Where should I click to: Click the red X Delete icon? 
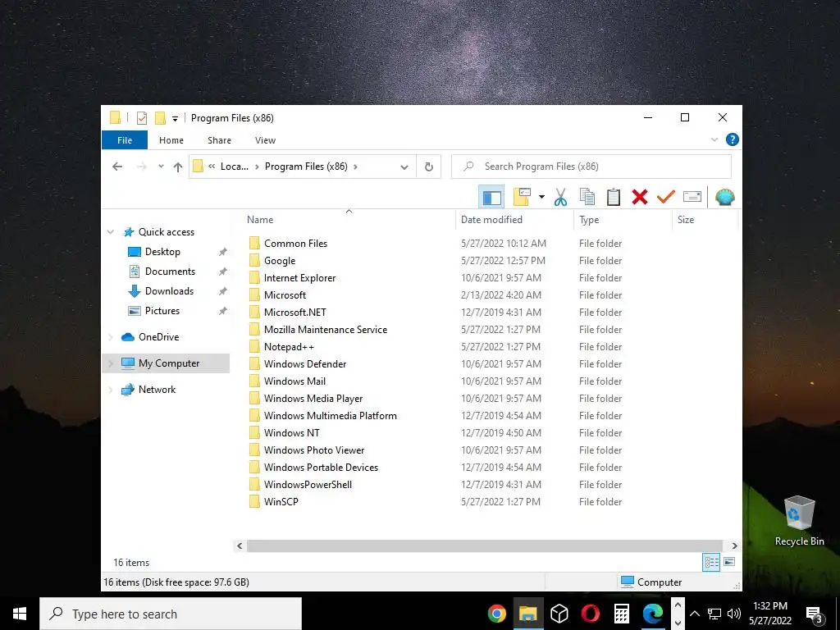click(x=640, y=197)
